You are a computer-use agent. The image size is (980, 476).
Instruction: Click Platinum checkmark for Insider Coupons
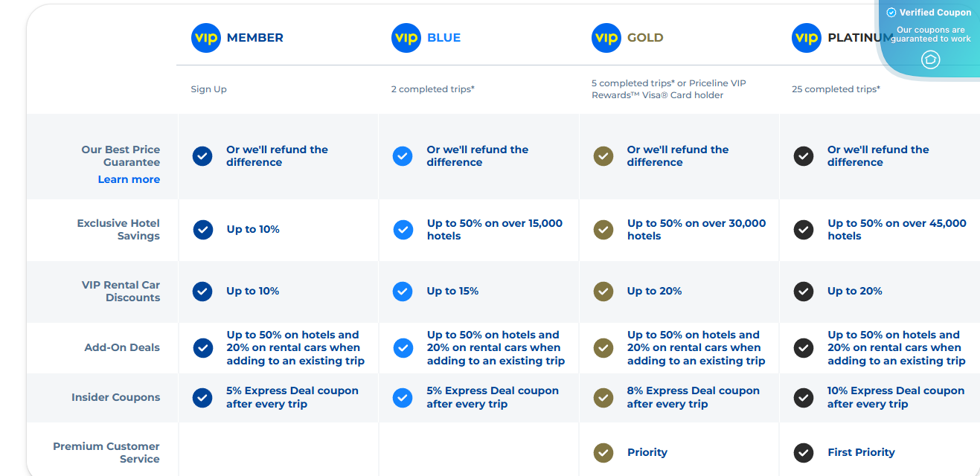804,398
